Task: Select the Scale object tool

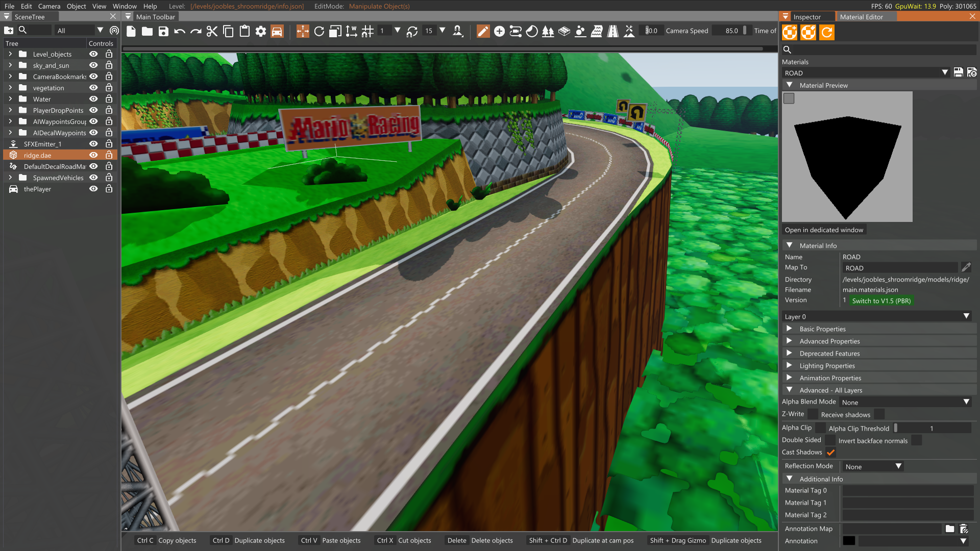Action: pyautogui.click(x=335, y=32)
